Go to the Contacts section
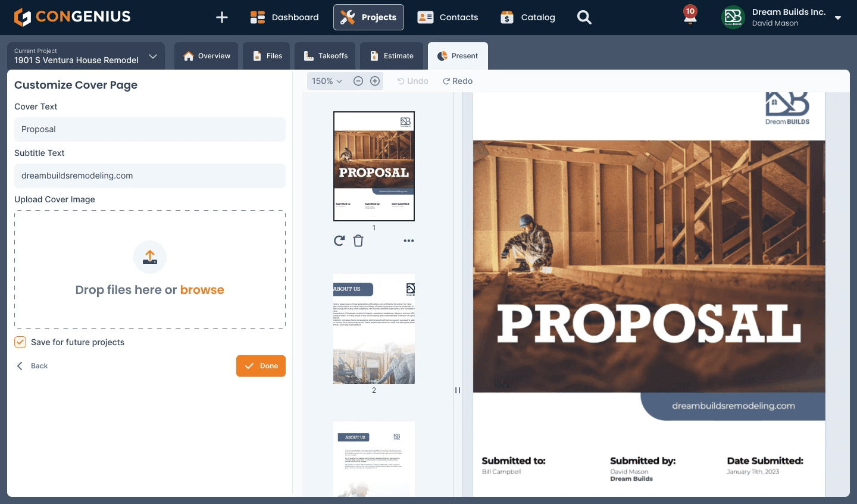 tap(448, 17)
